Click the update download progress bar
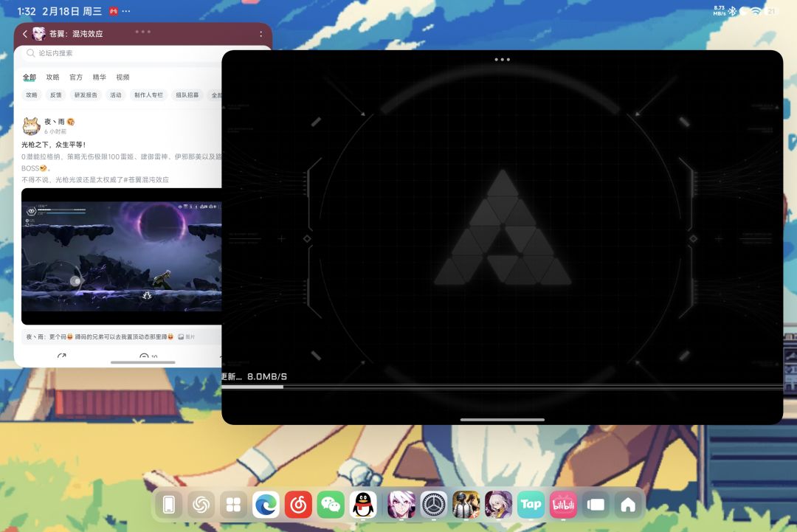 coord(503,387)
